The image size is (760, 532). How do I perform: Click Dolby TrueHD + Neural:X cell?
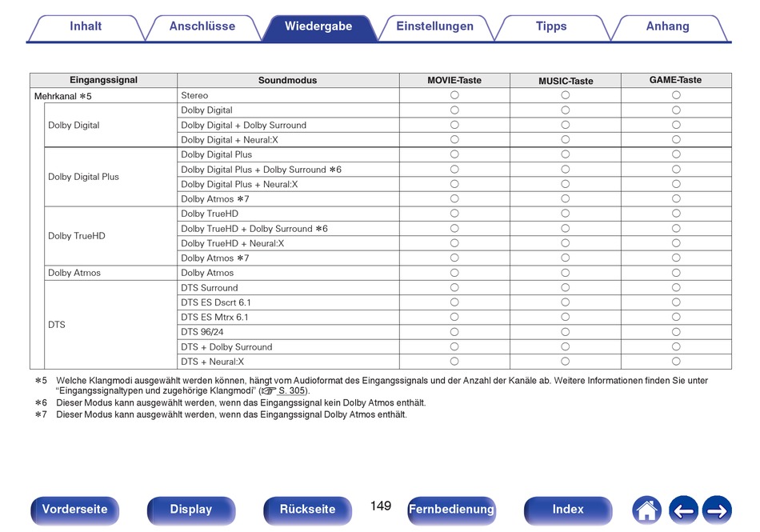tap(288, 243)
